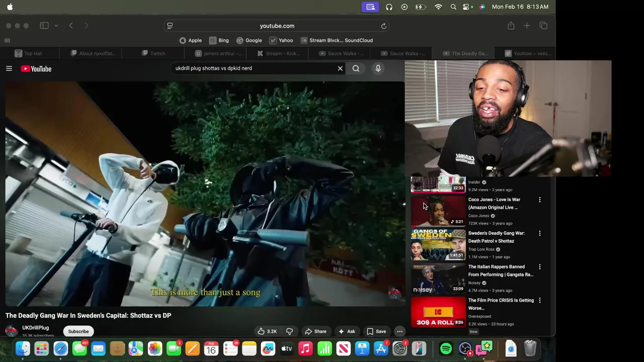Open Sweden's Deadly Gang War video title
Image resolution: width=644 pixels, height=362 pixels.
click(x=497, y=237)
